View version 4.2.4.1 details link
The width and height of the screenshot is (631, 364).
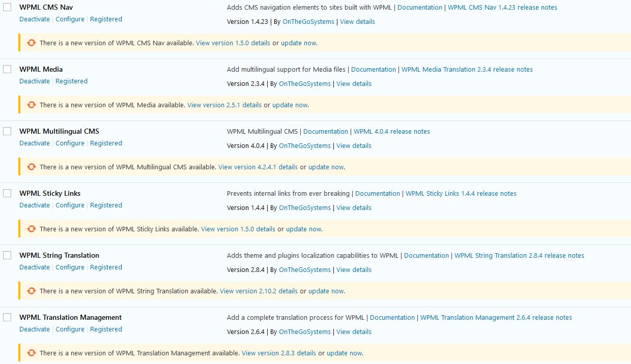tap(258, 167)
